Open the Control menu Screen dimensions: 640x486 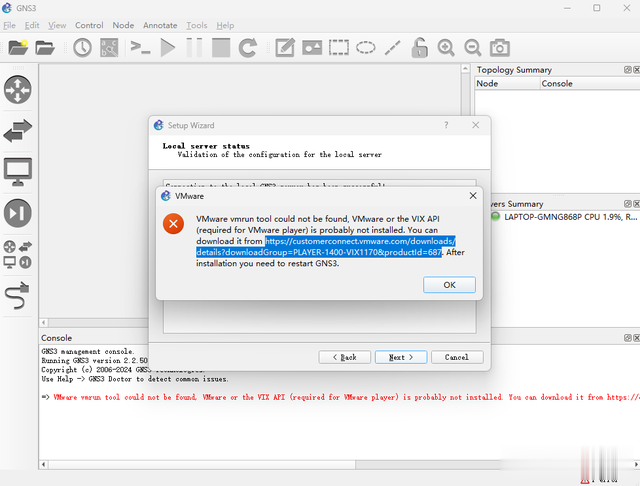pos(89,25)
